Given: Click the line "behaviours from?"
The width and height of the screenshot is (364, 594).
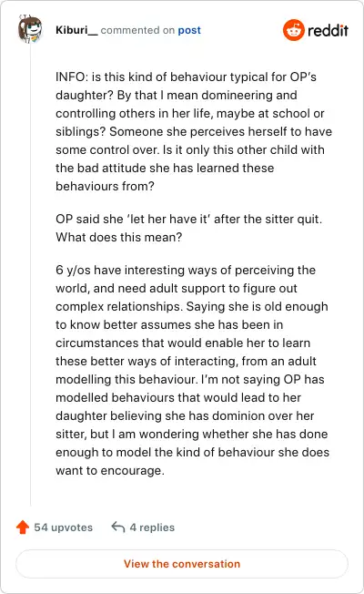Looking at the screenshot, I should pos(105,187).
